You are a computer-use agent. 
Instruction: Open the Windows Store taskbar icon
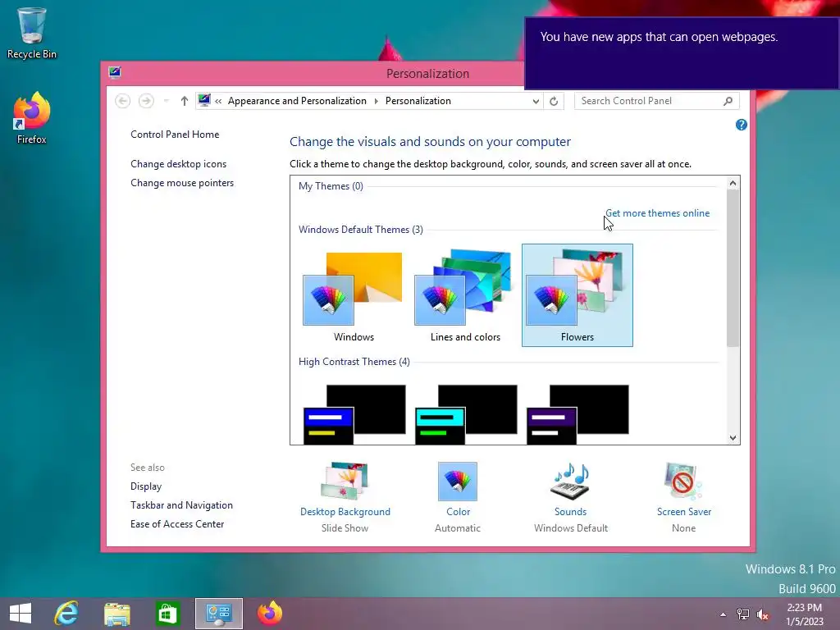click(x=167, y=614)
